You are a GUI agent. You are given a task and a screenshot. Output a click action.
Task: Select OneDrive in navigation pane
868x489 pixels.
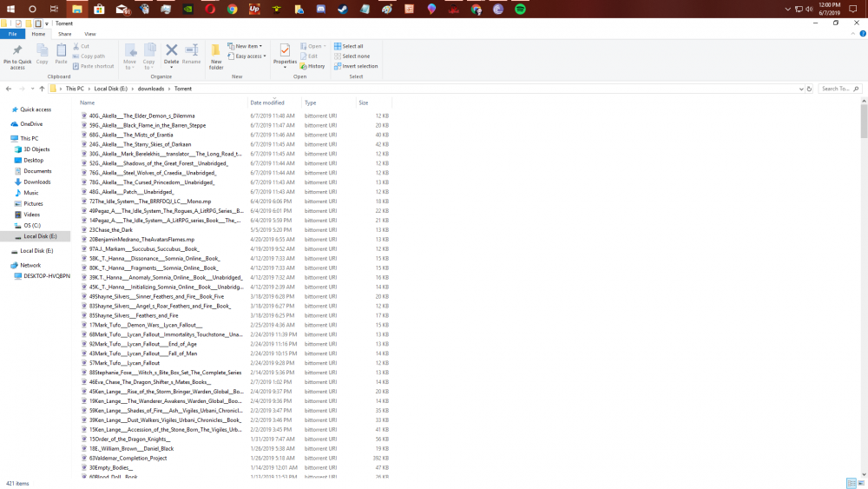tap(31, 124)
